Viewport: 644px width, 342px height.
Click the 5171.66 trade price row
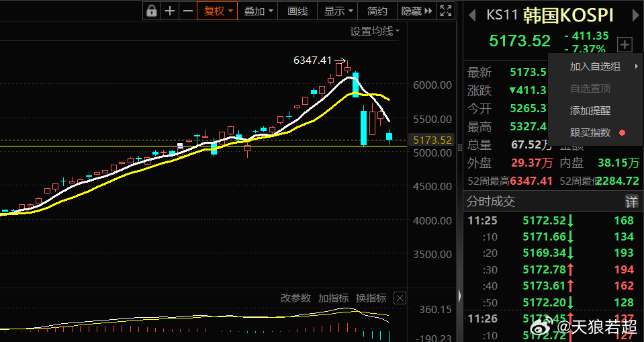click(544, 237)
